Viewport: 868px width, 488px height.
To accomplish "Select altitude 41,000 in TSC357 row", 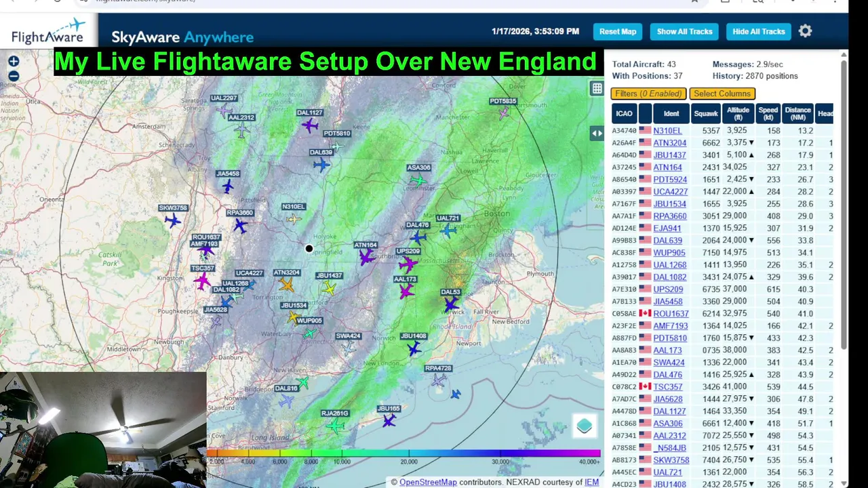I will tap(735, 387).
